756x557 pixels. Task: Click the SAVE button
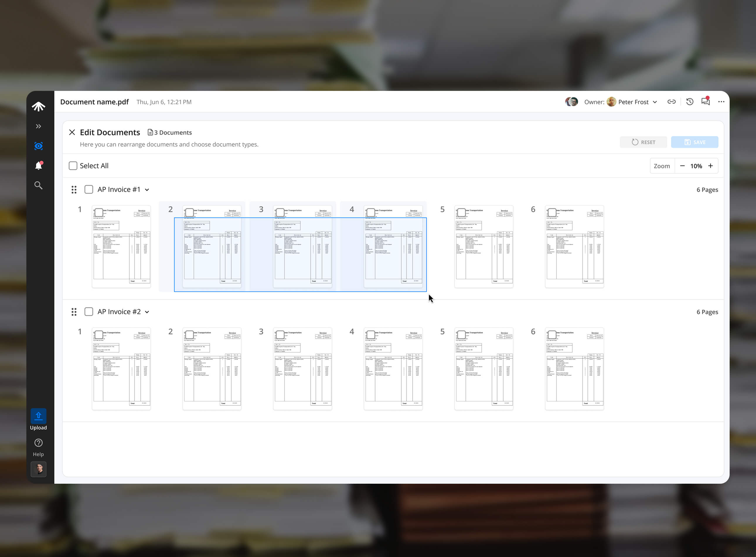[694, 142]
